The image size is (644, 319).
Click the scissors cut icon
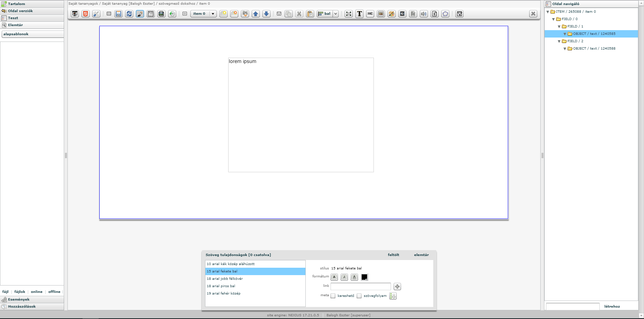pyautogui.click(x=299, y=14)
